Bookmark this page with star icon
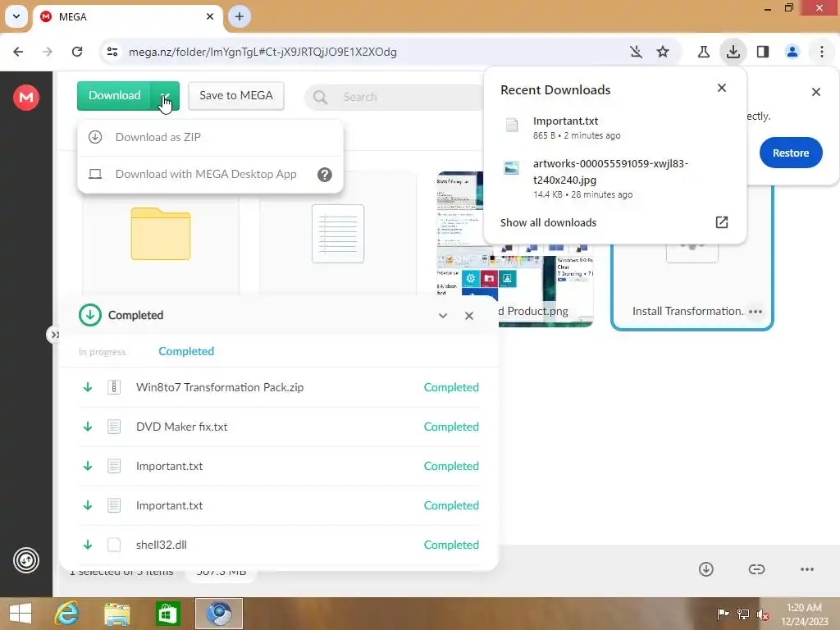Screen dimensions: 840x630 (x=663, y=52)
